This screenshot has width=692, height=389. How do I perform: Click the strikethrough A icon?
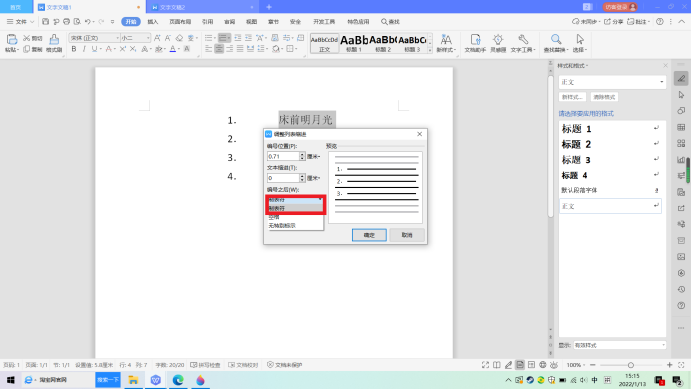[x=108, y=49]
